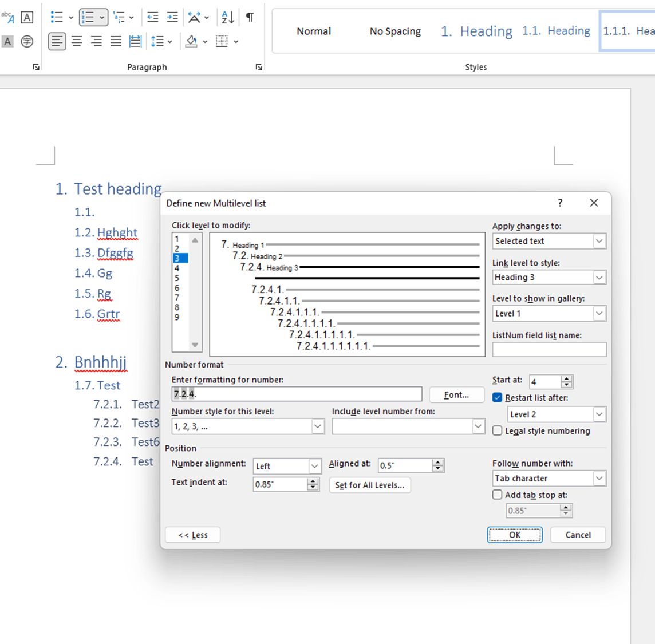Click the Line and Paragraph Spacing icon

pos(157,41)
